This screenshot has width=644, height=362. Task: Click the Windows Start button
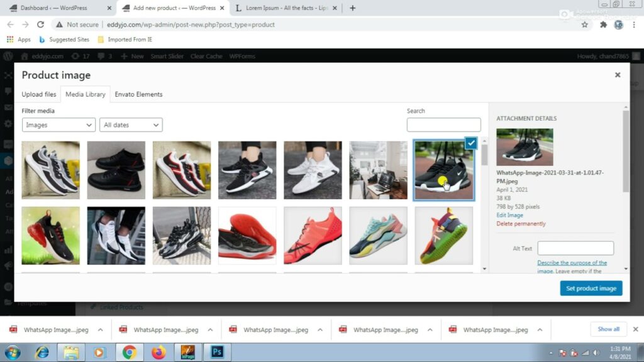12,352
